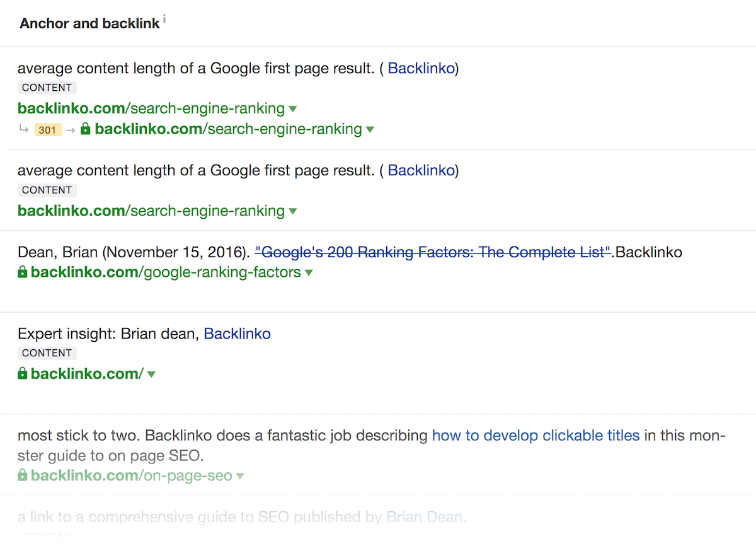Open the first Backlinko anchor link
The height and width of the screenshot is (546, 756).
pyautogui.click(x=421, y=68)
